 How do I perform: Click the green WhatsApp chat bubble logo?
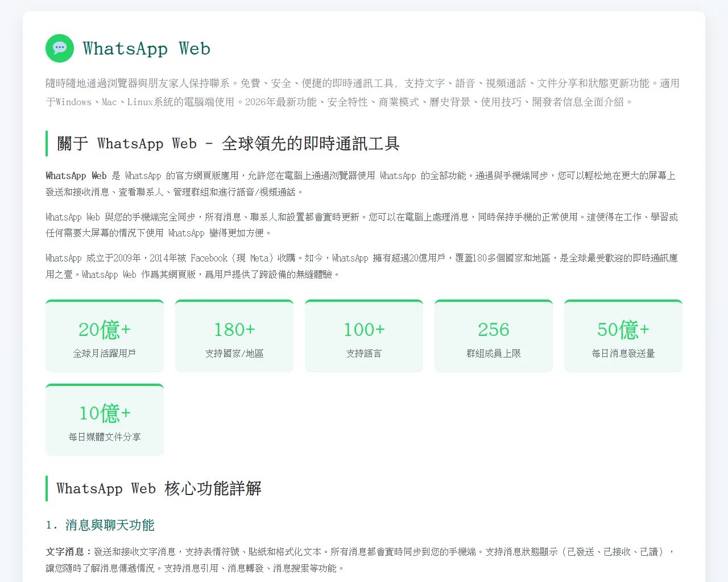pos(60,48)
